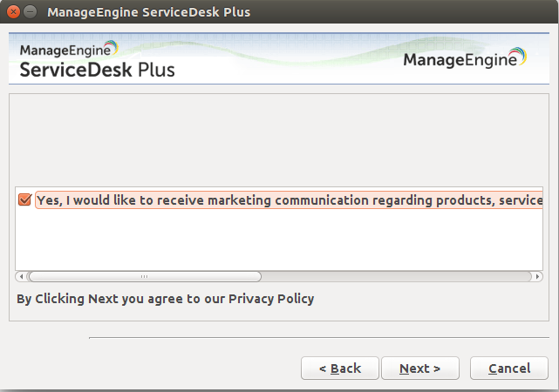This screenshot has width=559, height=392.
Task: Click the window title bar text
Action: coord(148,13)
